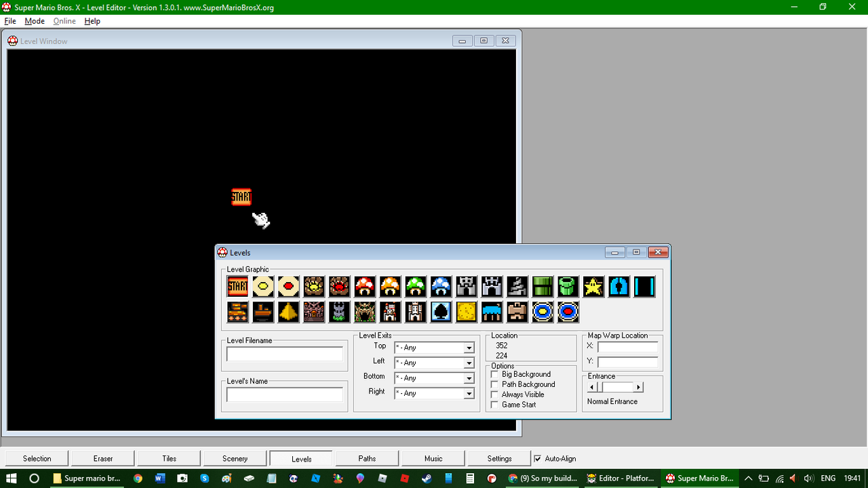Select the red mushroom house level graphic
868x488 pixels.
364,286
